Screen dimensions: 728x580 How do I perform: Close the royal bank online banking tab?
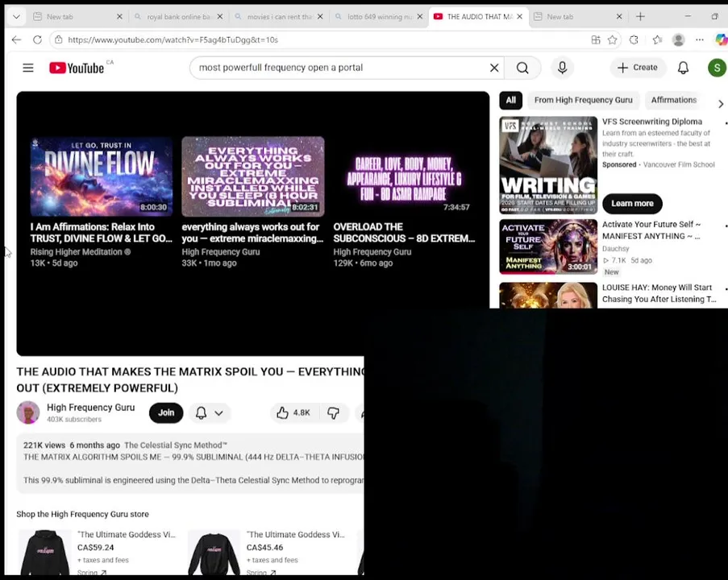[219, 17]
